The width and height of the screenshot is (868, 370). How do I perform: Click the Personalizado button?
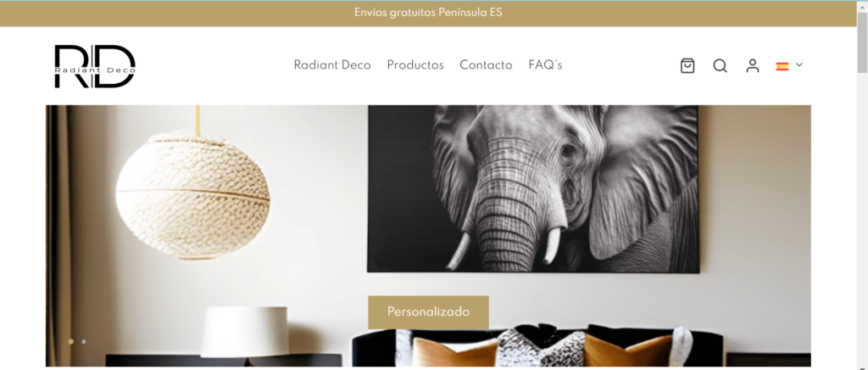coord(428,311)
